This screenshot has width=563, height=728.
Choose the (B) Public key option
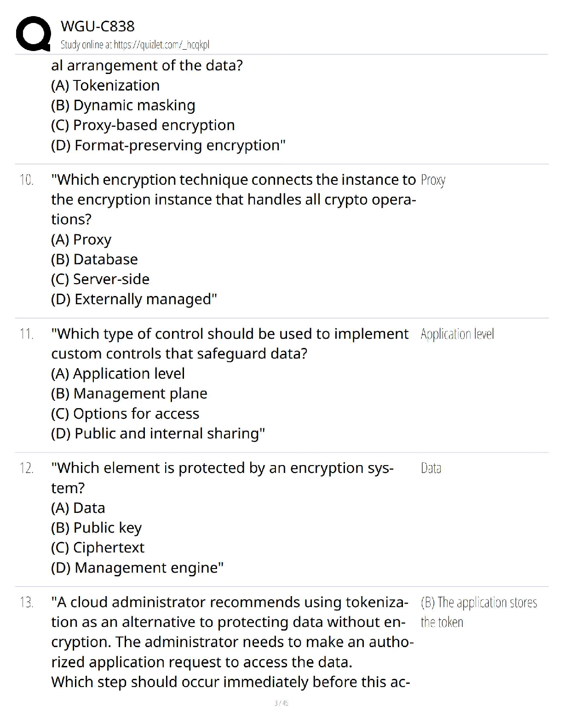pos(96,528)
